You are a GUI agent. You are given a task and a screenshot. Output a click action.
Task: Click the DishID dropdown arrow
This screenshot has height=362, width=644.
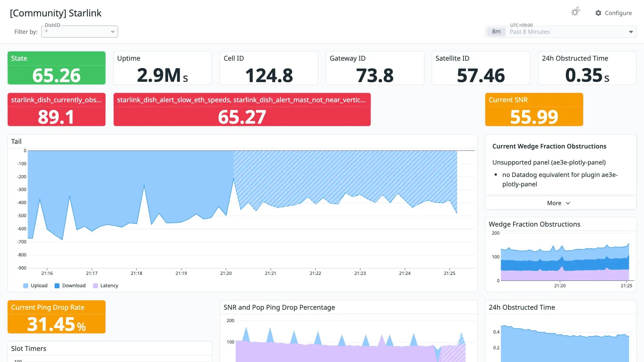pos(113,32)
